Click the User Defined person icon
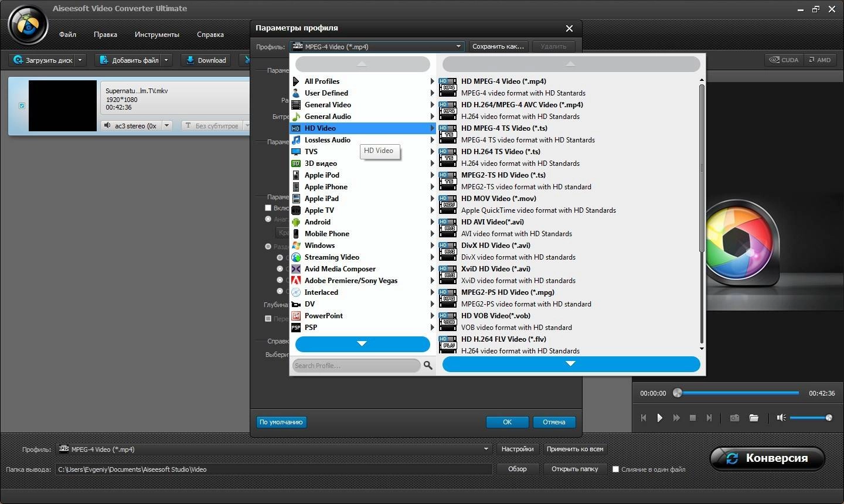The height and width of the screenshot is (504, 844). (296, 93)
